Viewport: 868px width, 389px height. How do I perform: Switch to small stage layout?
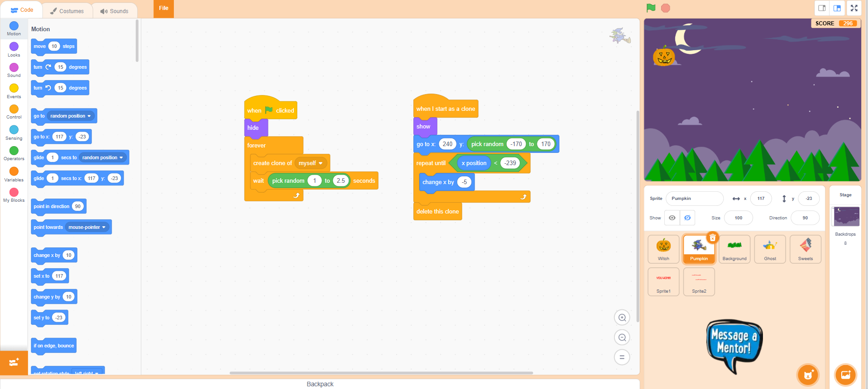tap(822, 8)
